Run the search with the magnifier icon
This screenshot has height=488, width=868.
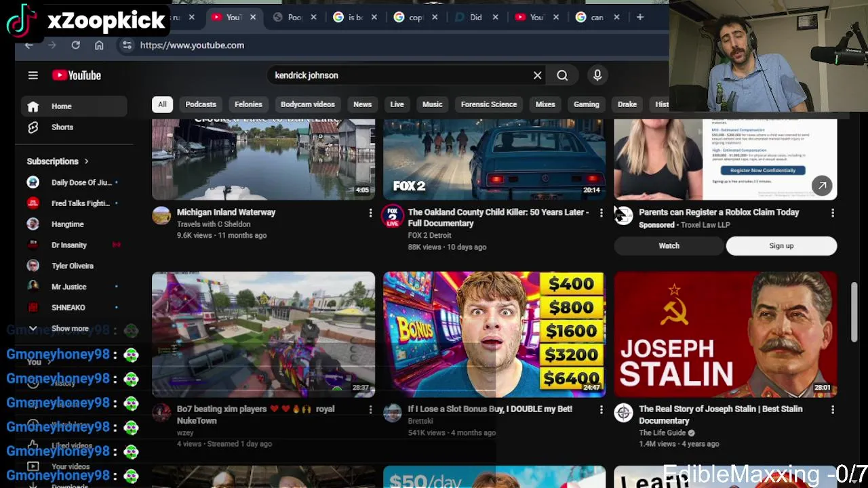pyautogui.click(x=562, y=75)
